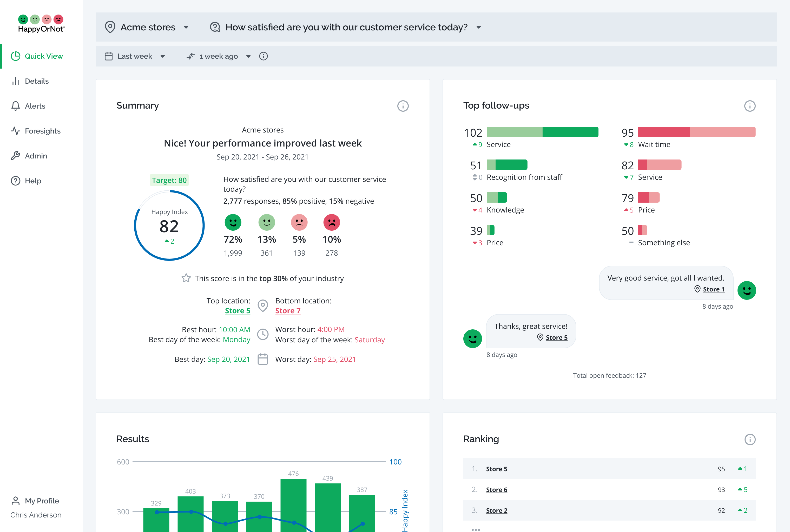Click the HappyOrNot logo
Image resolution: width=790 pixels, height=532 pixels.
[41, 24]
